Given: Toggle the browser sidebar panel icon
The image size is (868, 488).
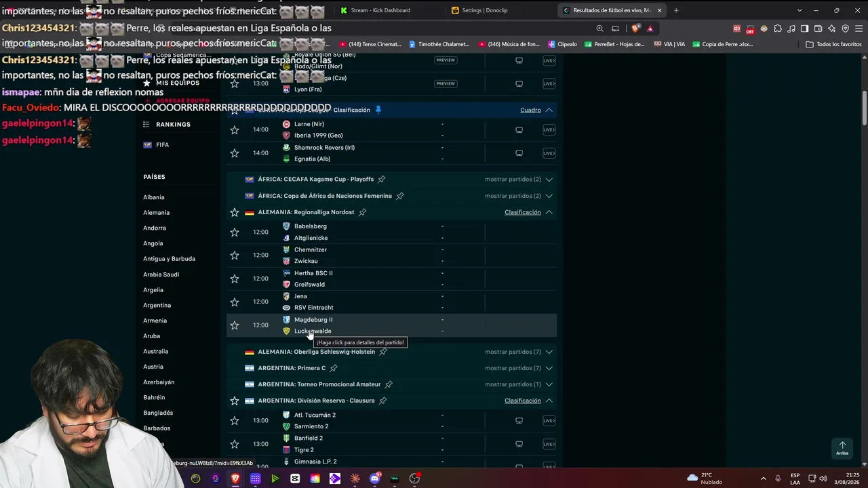Looking at the screenshot, I should tap(805, 28).
